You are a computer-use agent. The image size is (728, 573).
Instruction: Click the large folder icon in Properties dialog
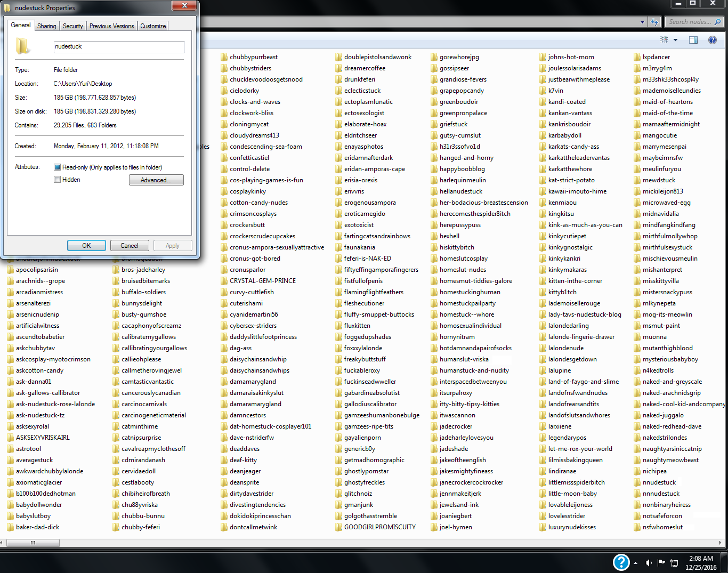click(22, 46)
